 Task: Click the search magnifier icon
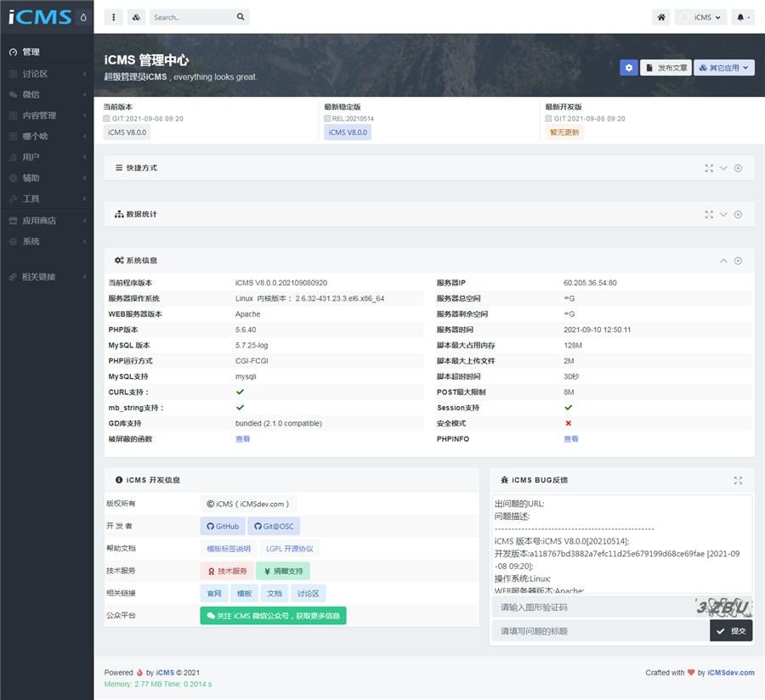tap(241, 17)
